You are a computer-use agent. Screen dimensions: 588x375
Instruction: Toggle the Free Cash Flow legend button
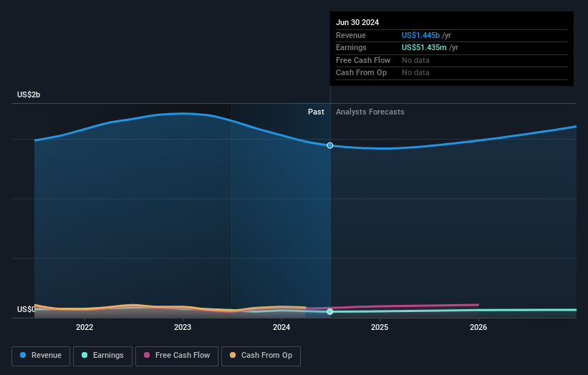(x=177, y=356)
